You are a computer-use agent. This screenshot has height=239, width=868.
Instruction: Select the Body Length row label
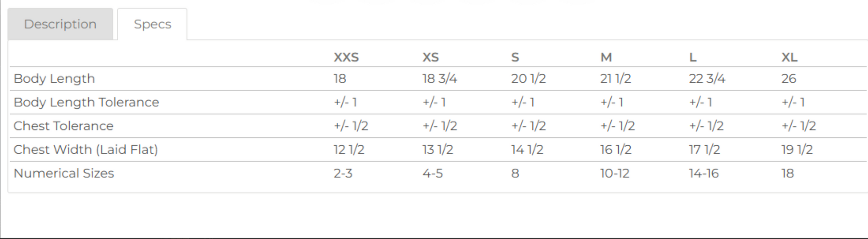pyautogui.click(x=54, y=79)
